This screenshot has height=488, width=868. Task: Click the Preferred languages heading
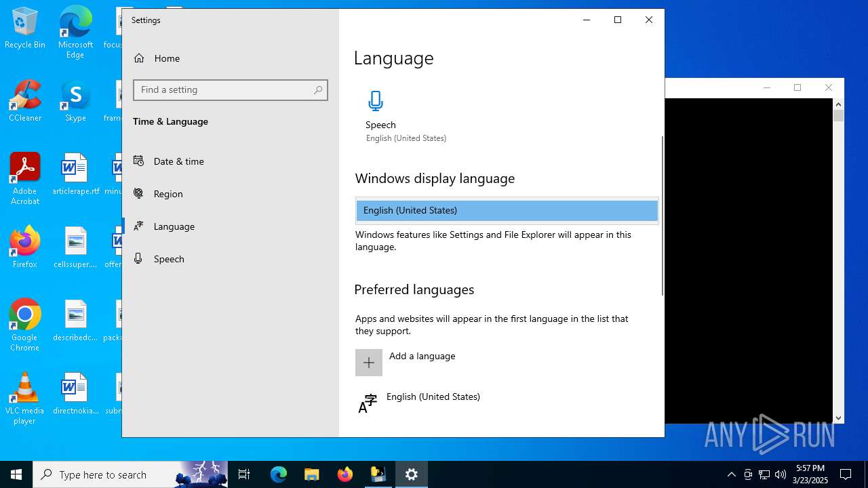(x=414, y=290)
